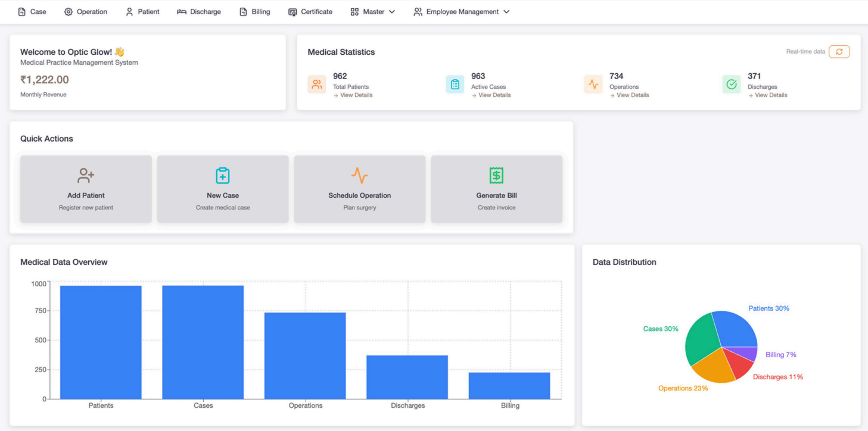The height and width of the screenshot is (431, 868).
Task: Click the Discharges checkmark icon
Action: [732, 85]
